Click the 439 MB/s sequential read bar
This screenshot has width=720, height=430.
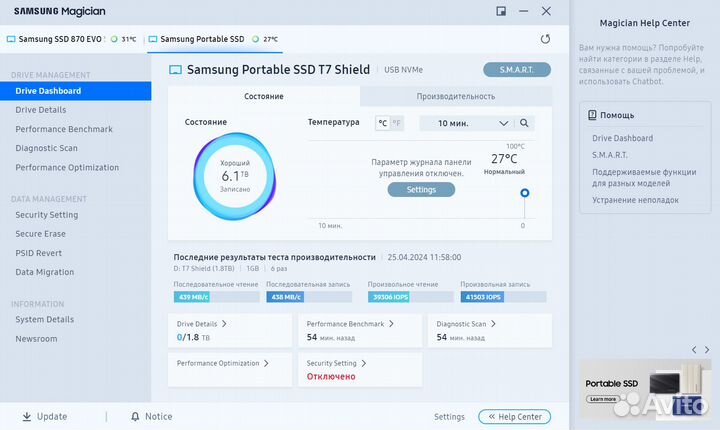coord(216,297)
